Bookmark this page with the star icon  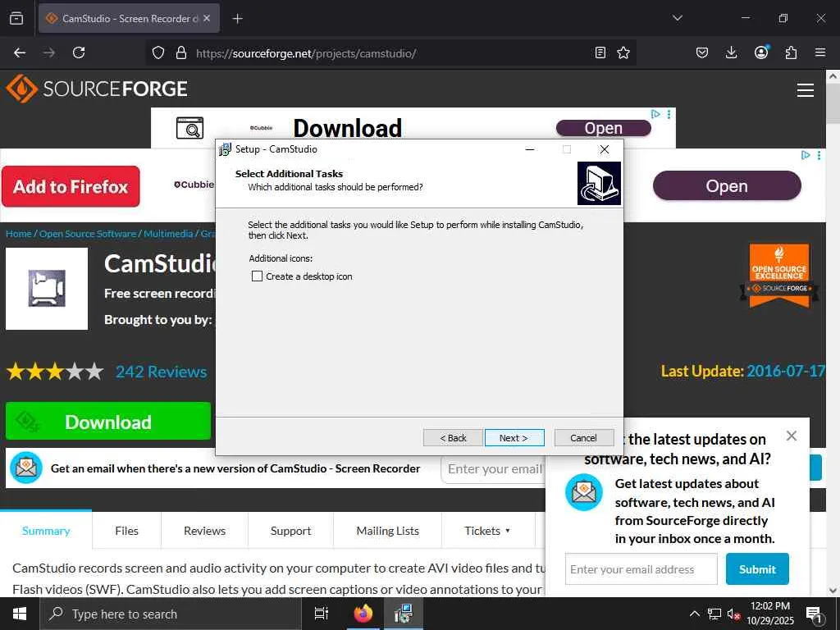click(623, 52)
